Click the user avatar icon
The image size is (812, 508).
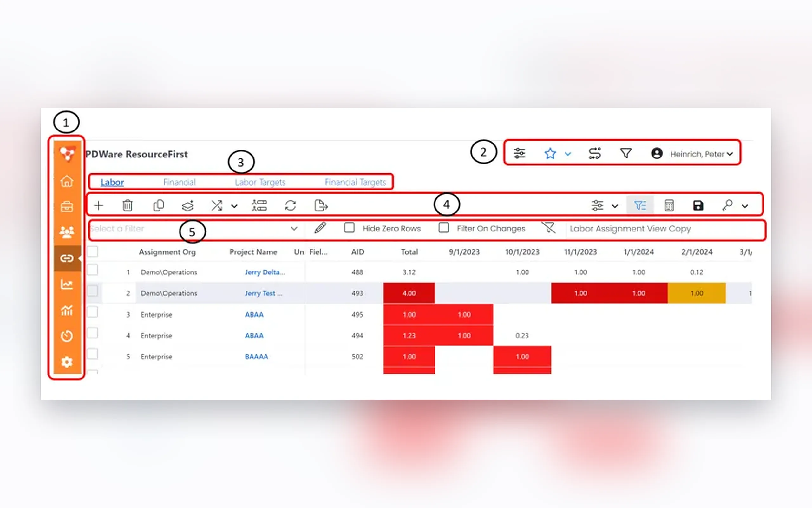coord(657,154)
